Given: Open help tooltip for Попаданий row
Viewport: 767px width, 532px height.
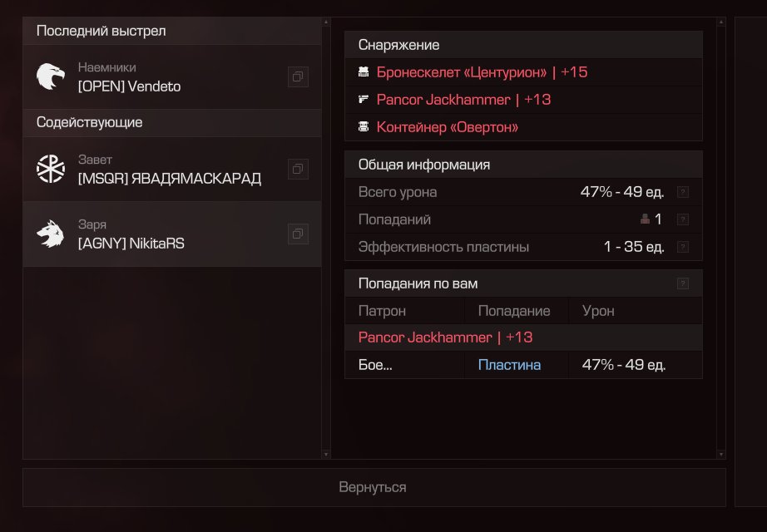Looking at the screenshot, I should click(x=683, y=219).
